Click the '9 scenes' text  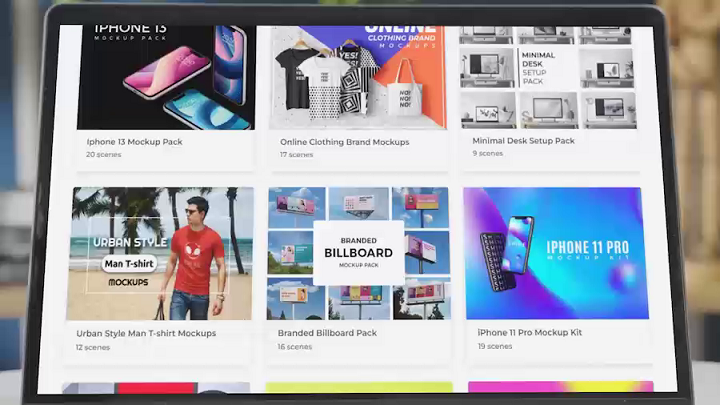(x=488, y=153)
